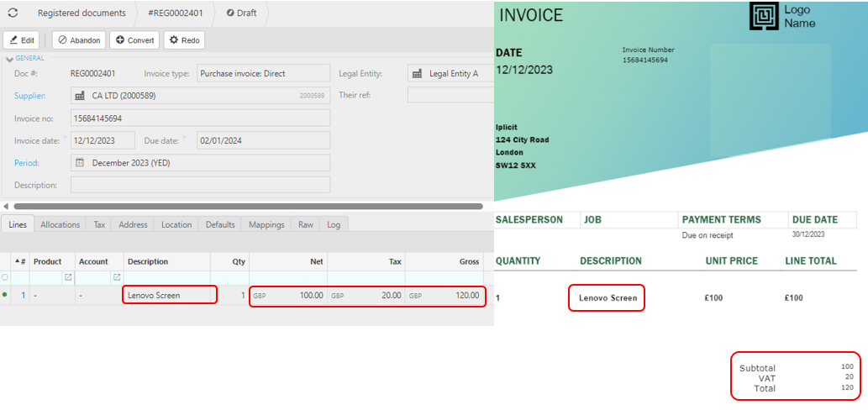This screenshot has height=410, width=868.
Task: Click the Account filter lookup icon
Action: pyautogui.click(x=117, y=277)
